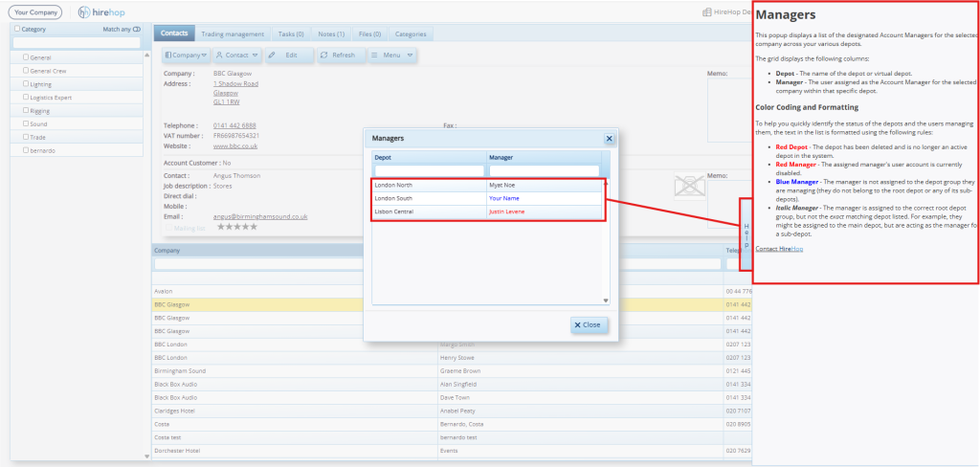Click the Managers grid scroll down arrow

click(x=606, y=300)
